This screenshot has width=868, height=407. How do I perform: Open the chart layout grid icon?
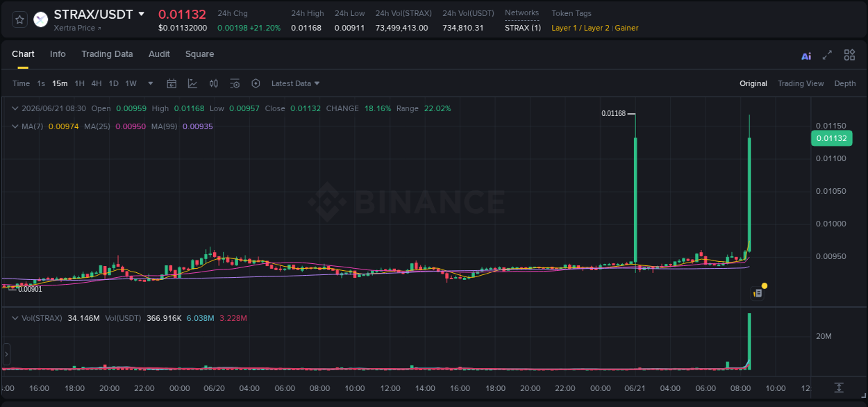[849, 55]
